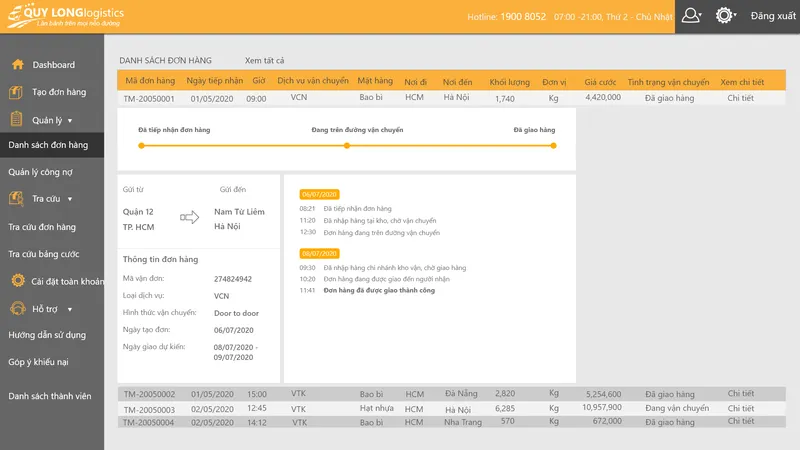Click the 06/07/2020 date badge
800x450 pixels.
click(x=319, y=194)
